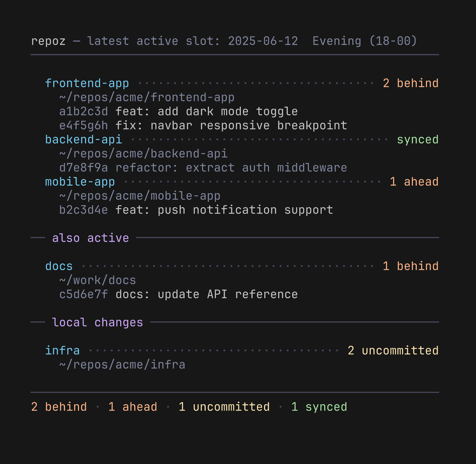
Task: Select the docs repo name
Action: point(59,266)
